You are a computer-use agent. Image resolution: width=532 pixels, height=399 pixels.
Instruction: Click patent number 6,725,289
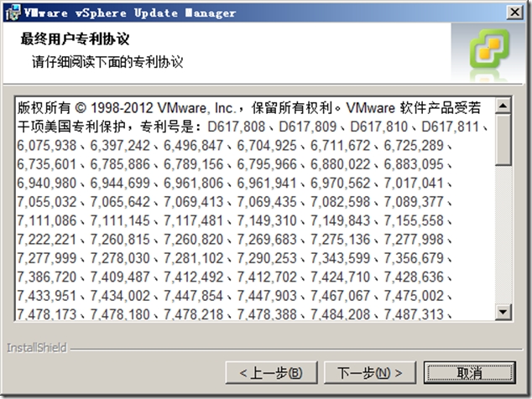tap(414, 146)
